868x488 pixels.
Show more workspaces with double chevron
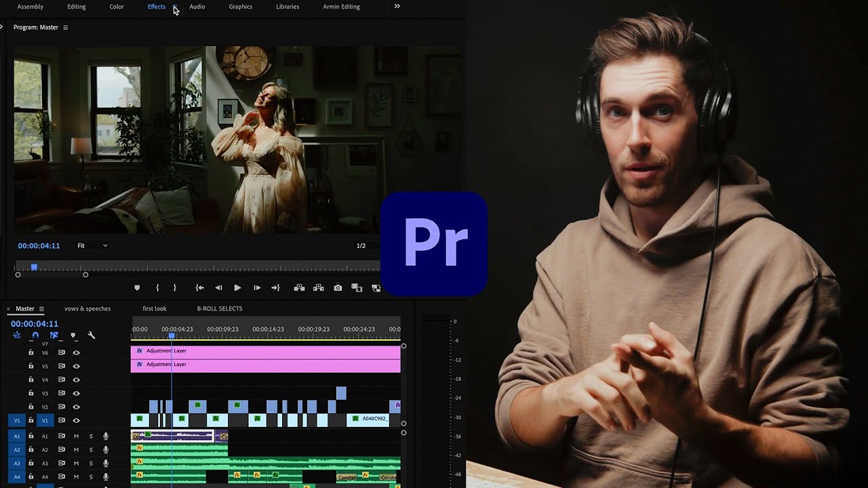point(397,6)
